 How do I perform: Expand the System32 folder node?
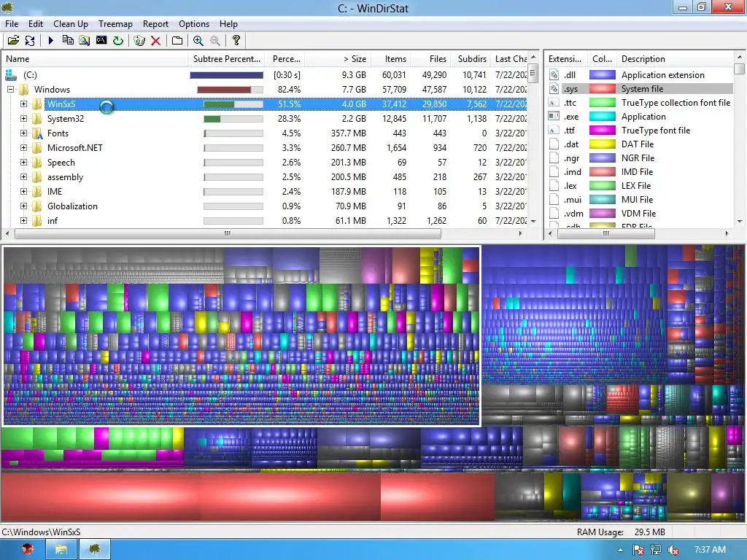point(23,118)
